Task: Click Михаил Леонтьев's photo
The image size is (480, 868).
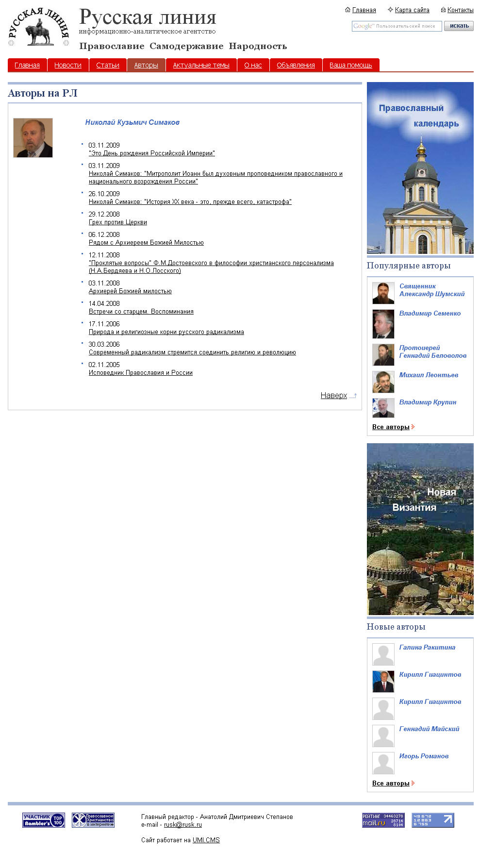Action: click(383, 382)
